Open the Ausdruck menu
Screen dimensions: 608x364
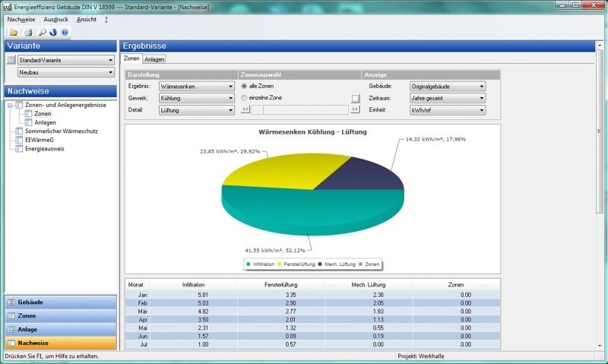click(55, 20)
